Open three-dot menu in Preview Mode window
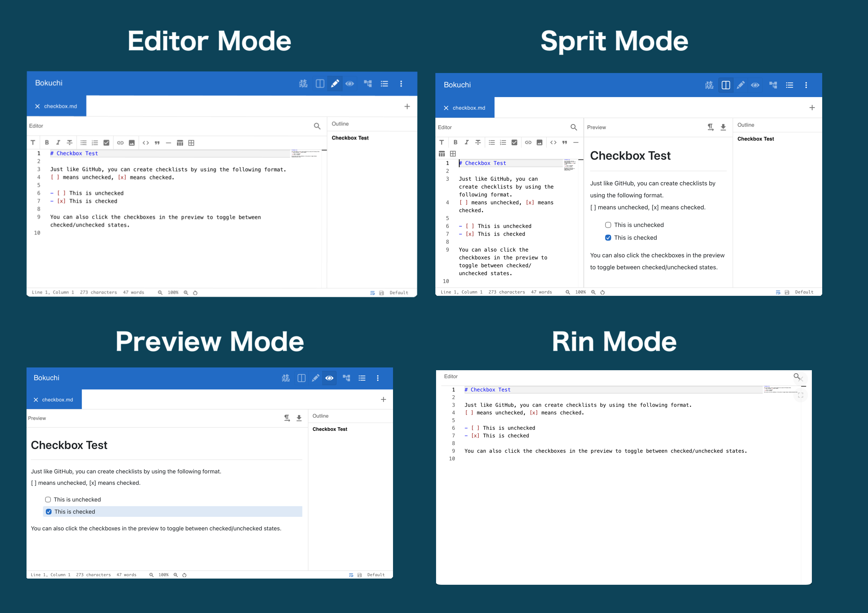The height and width of the screenshot is (613, 868). point(378,378)
